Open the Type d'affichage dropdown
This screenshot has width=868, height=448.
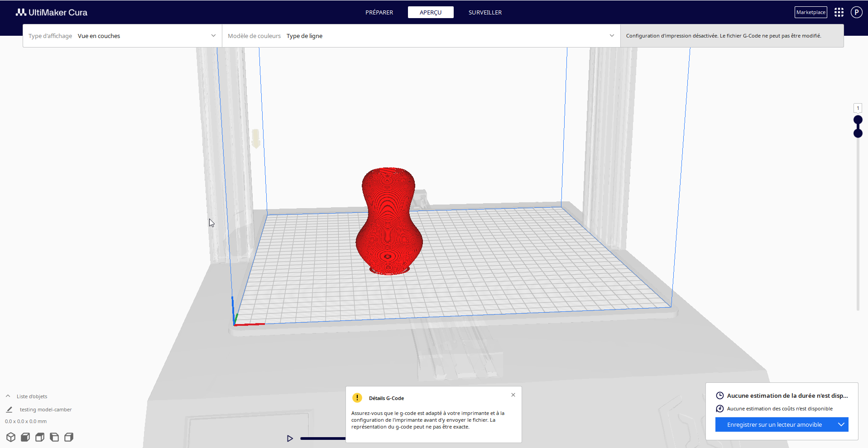[122, 36]
